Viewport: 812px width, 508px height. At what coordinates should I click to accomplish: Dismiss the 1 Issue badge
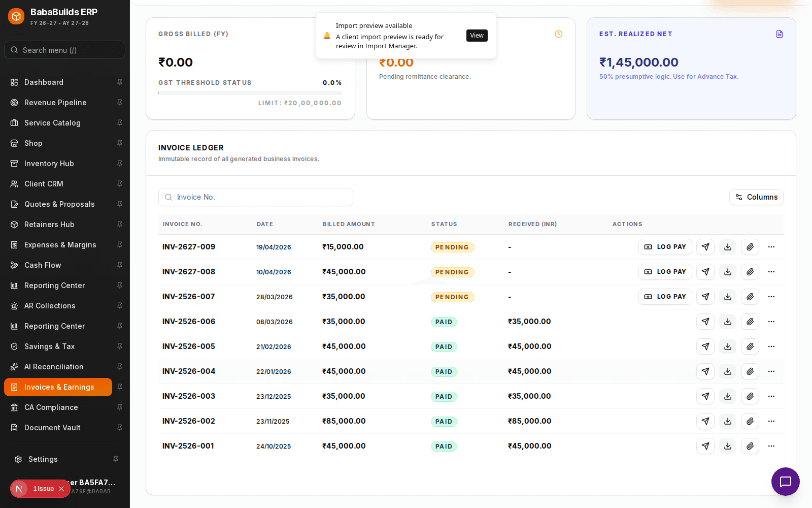pyautogui.click(x=61, y=489)
